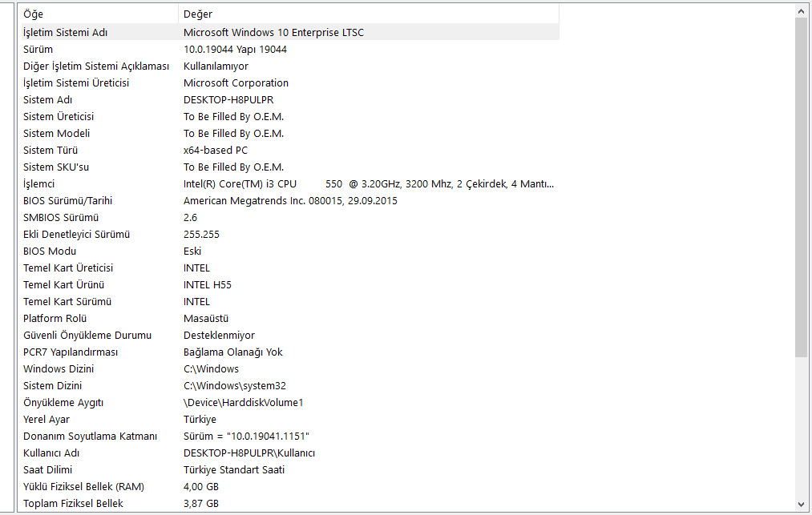
Task: Click the Bağlama Olanağı Yok value
Action: (x=233, y=352)
